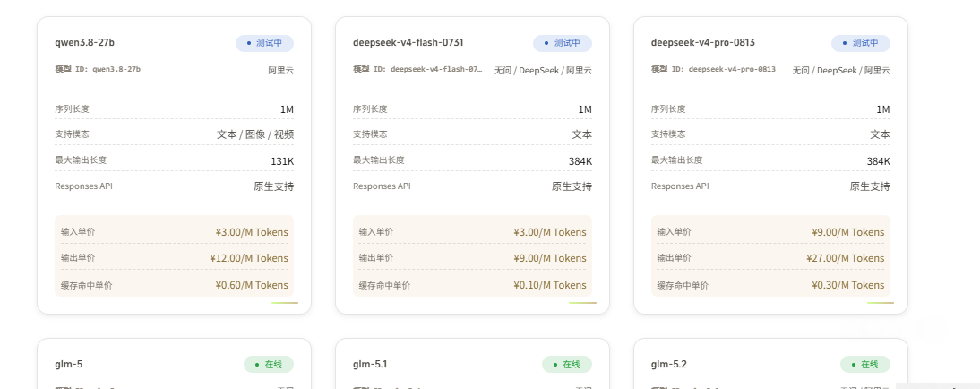Viewport: 980px width, 389px height.
Task: Open the qwen3.8-27b model card title
Action: point(84,42)
